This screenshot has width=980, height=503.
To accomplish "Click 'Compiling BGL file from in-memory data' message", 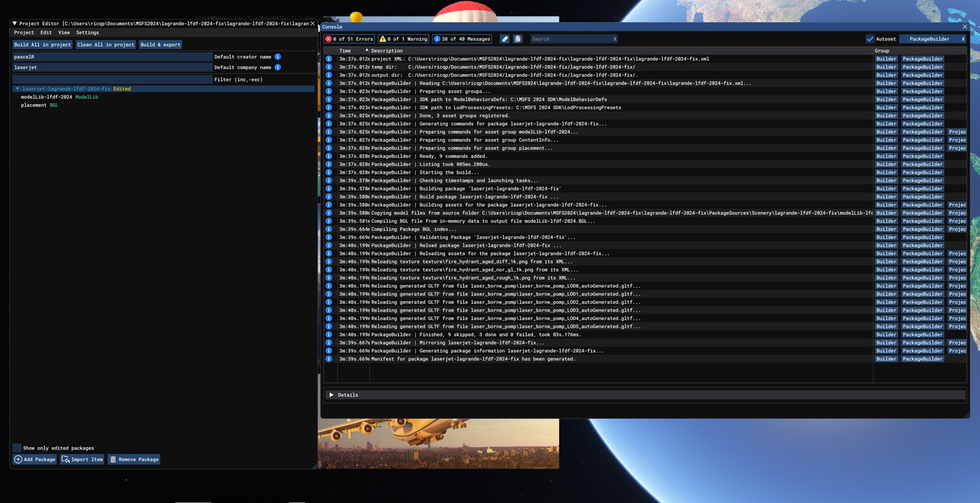I will point(483,221).
